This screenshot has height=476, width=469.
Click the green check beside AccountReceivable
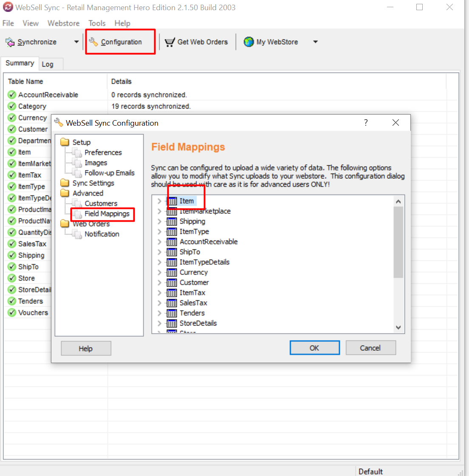(x=12, y=95)
